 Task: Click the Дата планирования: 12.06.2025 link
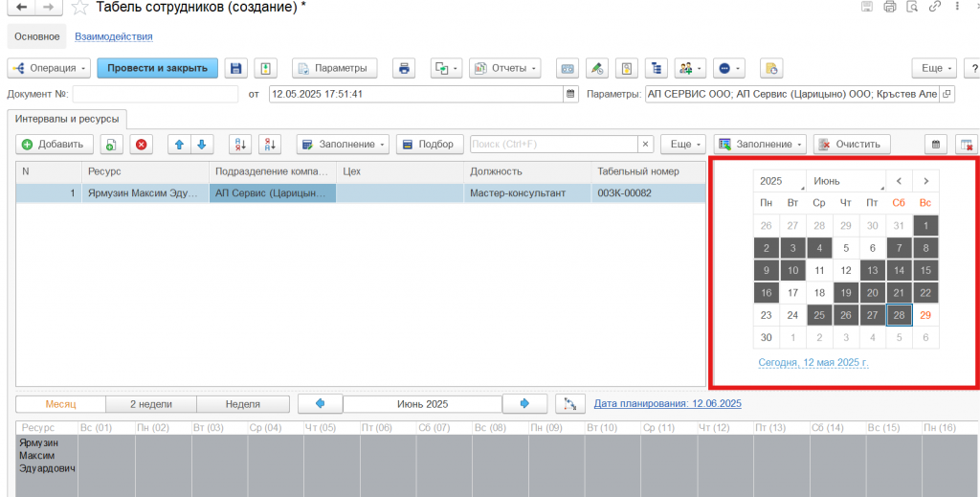pos(667,404)
